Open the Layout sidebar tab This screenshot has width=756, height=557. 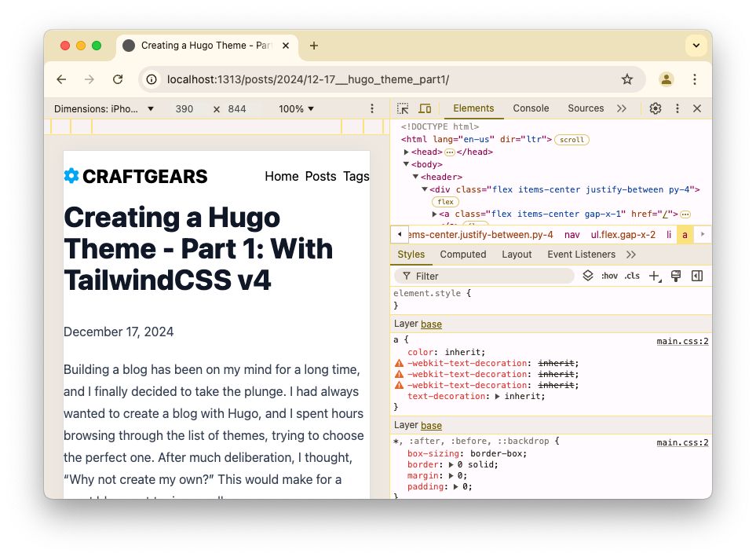pos(517,255)
